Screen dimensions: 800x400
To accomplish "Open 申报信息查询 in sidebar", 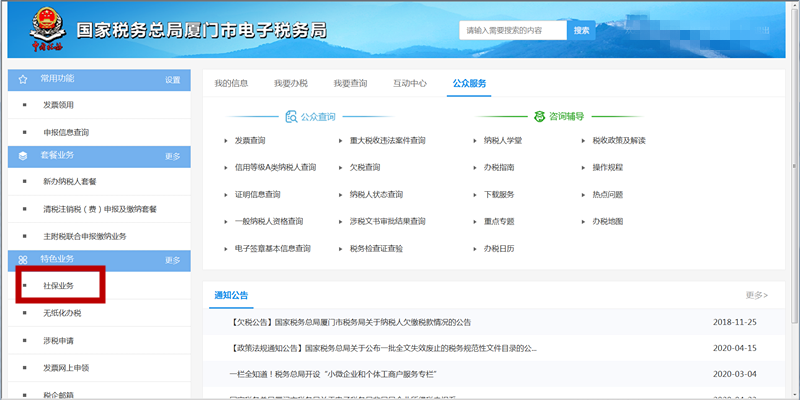I will [x=66, y=132].
